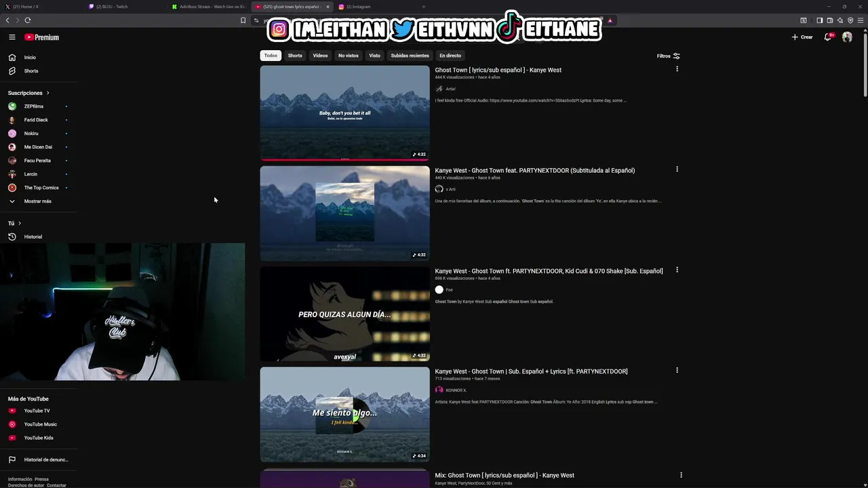Switch to the BLOU - Twitch browser tab

tap(125, 7)
